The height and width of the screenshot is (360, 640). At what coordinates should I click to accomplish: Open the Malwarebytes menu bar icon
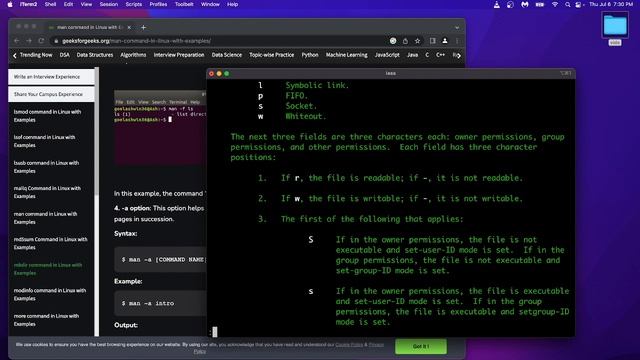pos(525,4)
